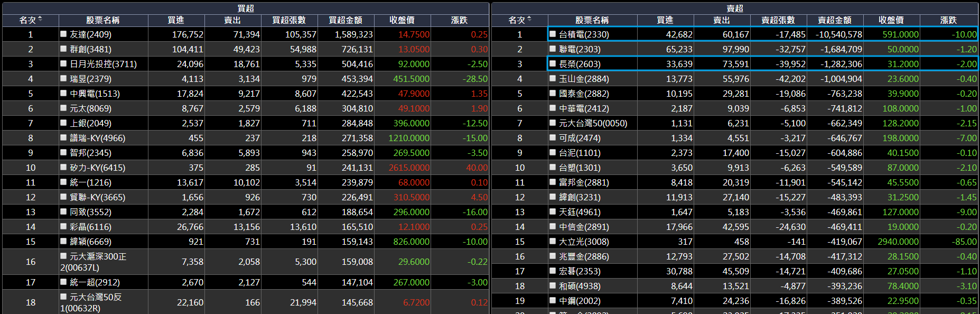Click 股票名稱 header in 賣超 table
Image resolution: width=980 pixels, height=314 pixels.
(x=592, y=20)
